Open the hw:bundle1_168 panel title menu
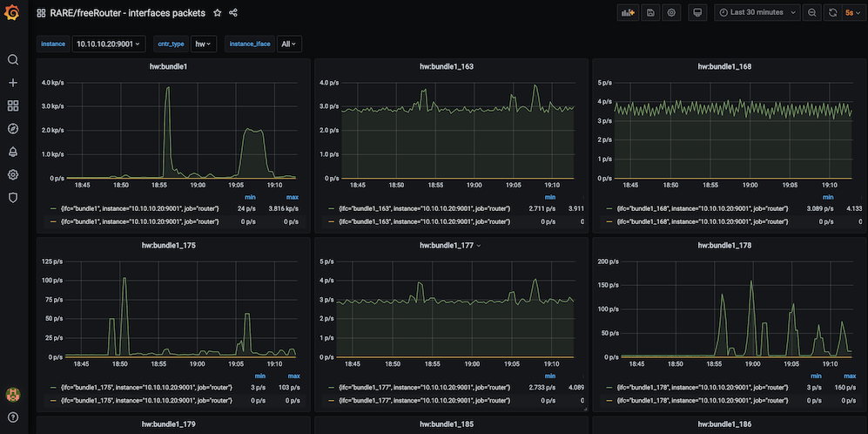868x434 pixels. tap(724, 66)
